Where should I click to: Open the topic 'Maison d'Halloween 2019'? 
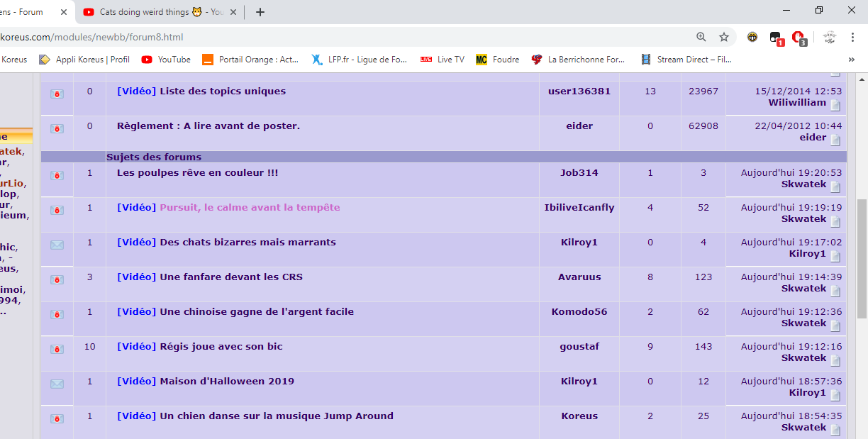pos(226,381)
